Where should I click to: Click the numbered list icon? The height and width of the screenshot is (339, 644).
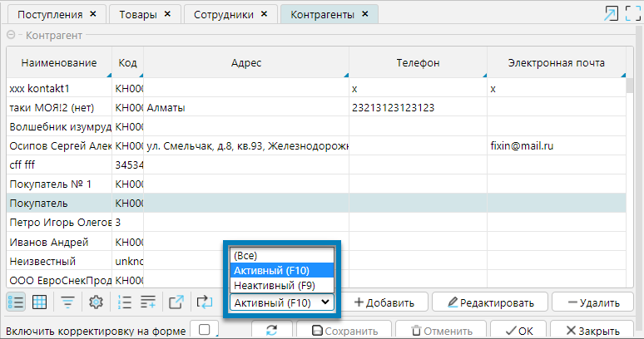(x=126, y=302)
